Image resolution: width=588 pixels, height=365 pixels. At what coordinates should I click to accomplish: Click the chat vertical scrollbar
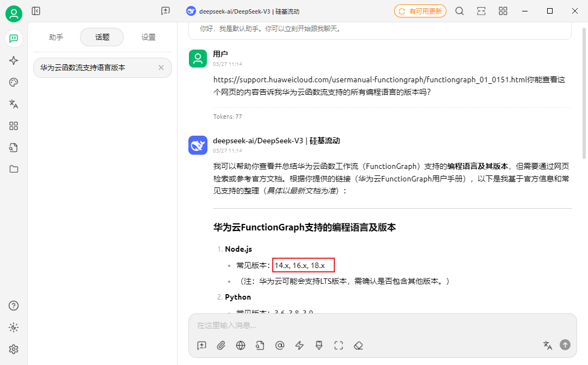point(584,94)
